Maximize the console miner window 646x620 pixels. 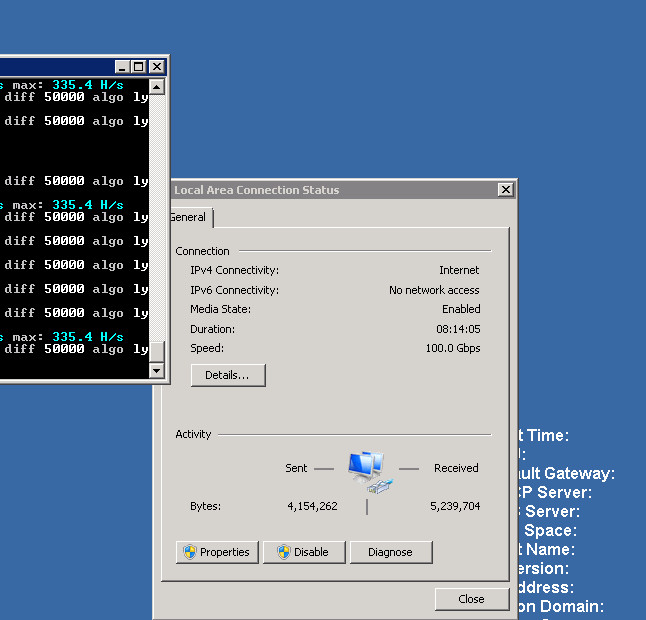tap(139, 67)
